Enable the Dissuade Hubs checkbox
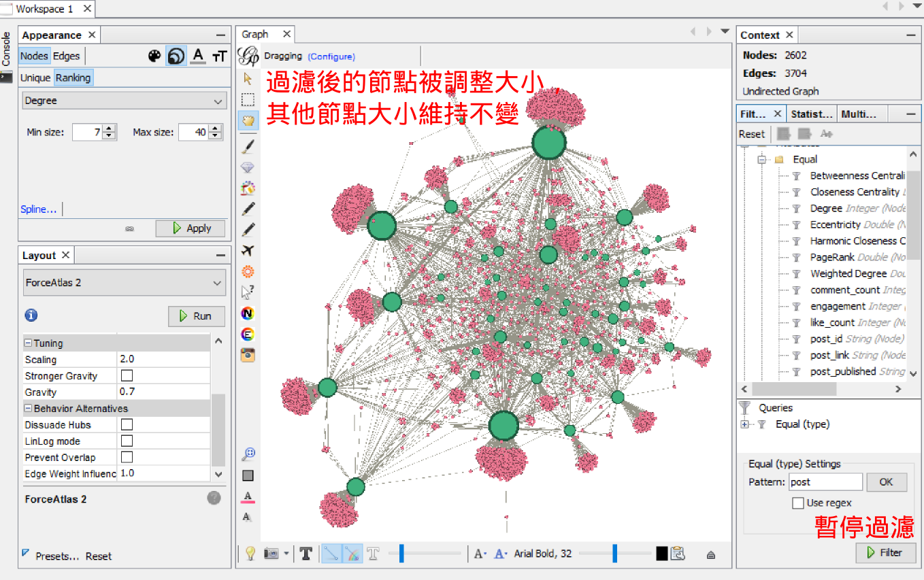The image size is (924, 580). coord(127,425)
